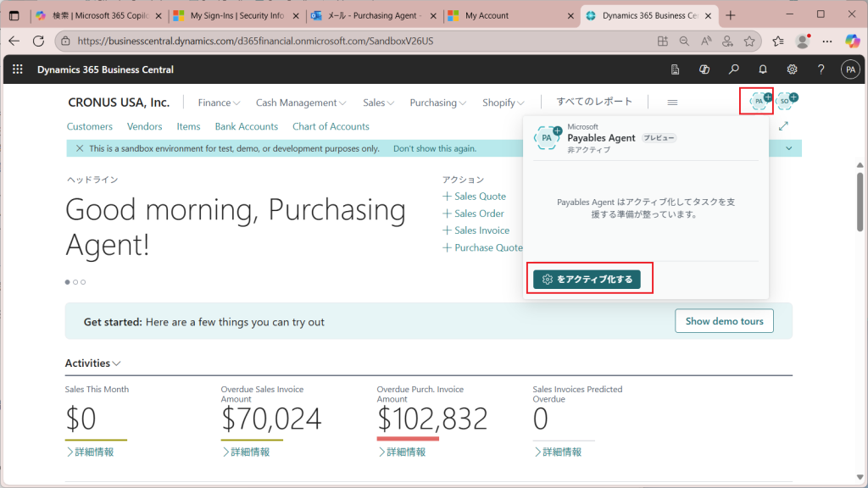This screenshot has width=868, height=488.
Task: Open the browser settings and more ellipsis
Action: 827,41
